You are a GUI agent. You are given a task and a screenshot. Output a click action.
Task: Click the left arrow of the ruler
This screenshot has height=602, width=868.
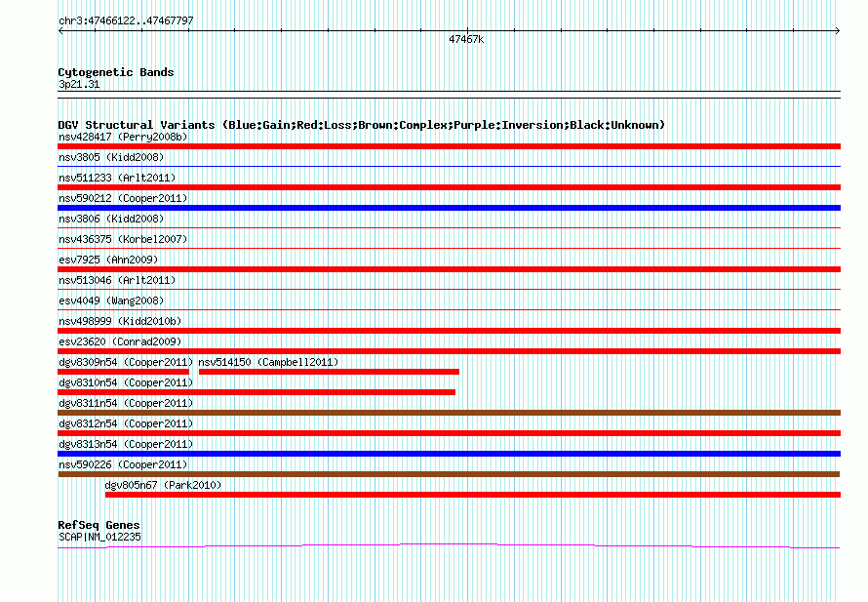60,31
